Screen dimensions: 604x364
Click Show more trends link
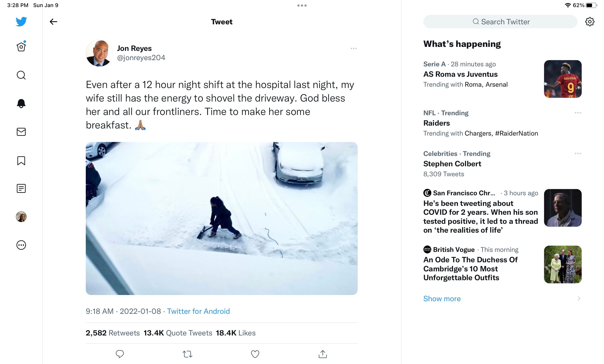[x=442, y=299]
